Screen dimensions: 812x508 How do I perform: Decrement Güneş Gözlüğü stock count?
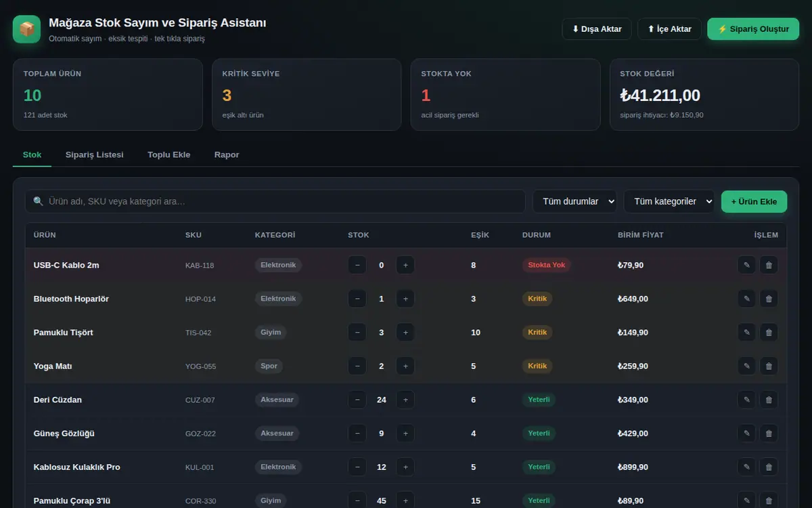[x=357, y=433]
